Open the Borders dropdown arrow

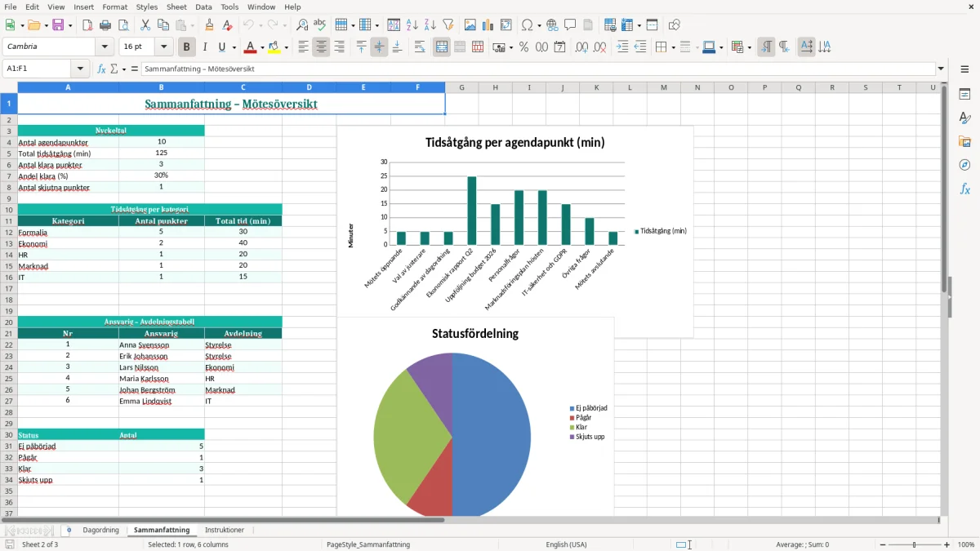coord(672,47)
